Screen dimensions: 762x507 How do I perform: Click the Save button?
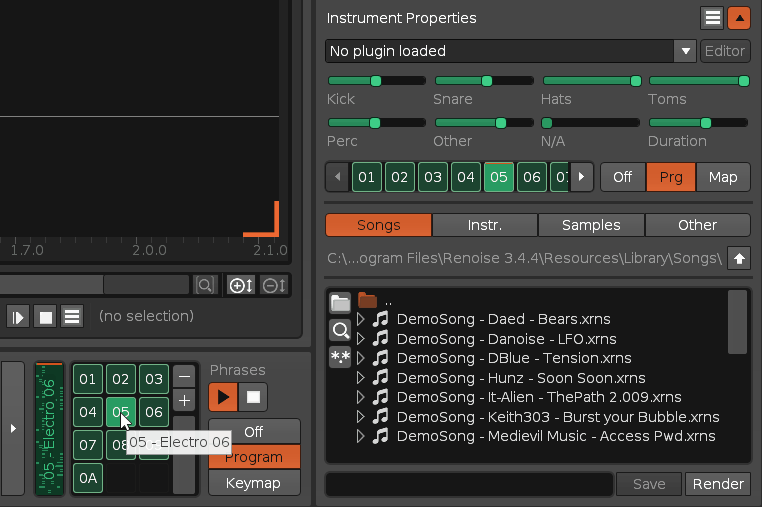(649, 484)
